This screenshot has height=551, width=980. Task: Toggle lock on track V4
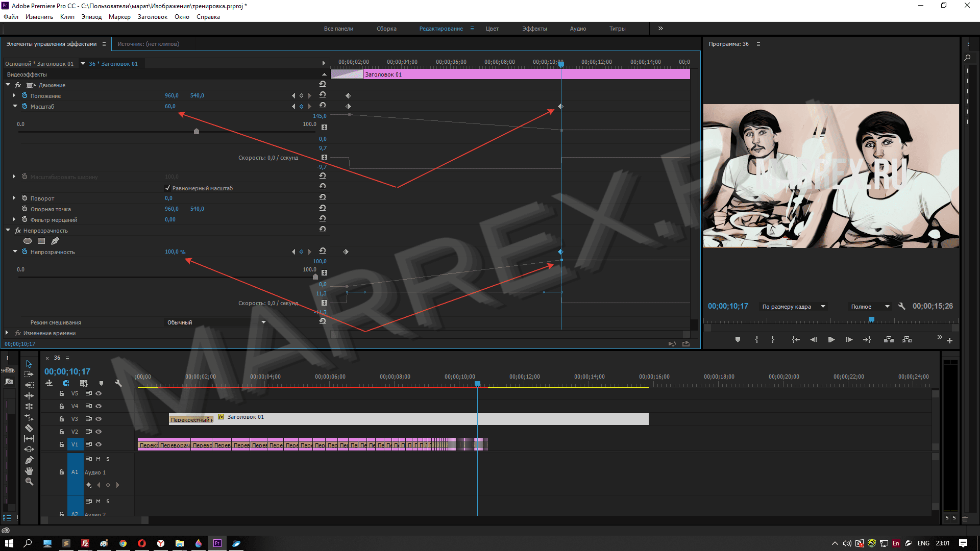[61, 406]
